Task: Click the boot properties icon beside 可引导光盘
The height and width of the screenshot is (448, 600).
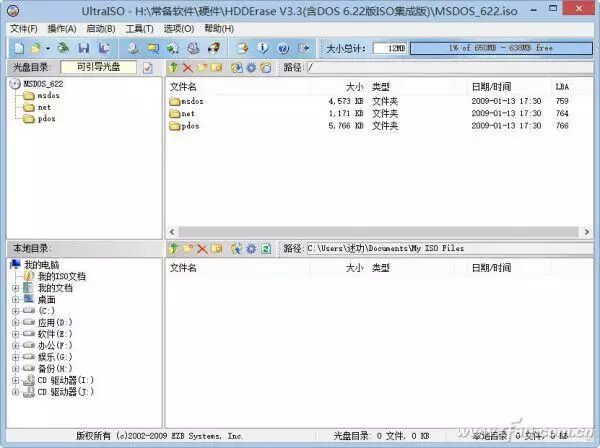Action: pyautogui.click(x=148, y=68)
